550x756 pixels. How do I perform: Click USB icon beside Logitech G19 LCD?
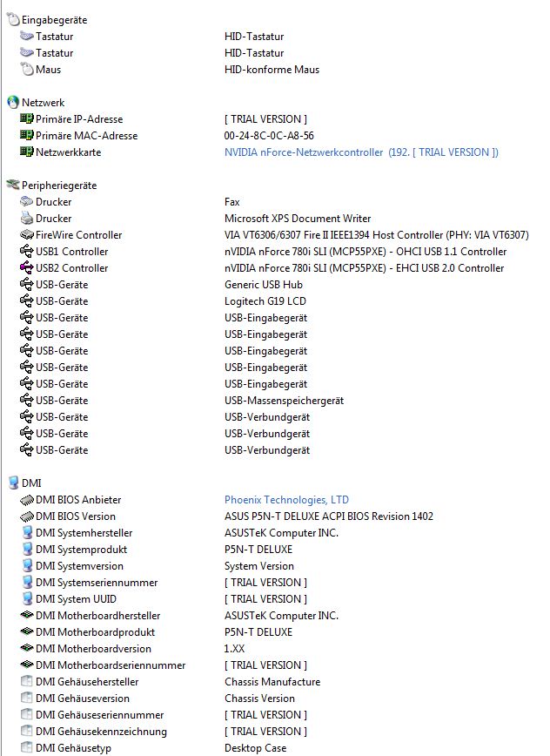(26, 300)
